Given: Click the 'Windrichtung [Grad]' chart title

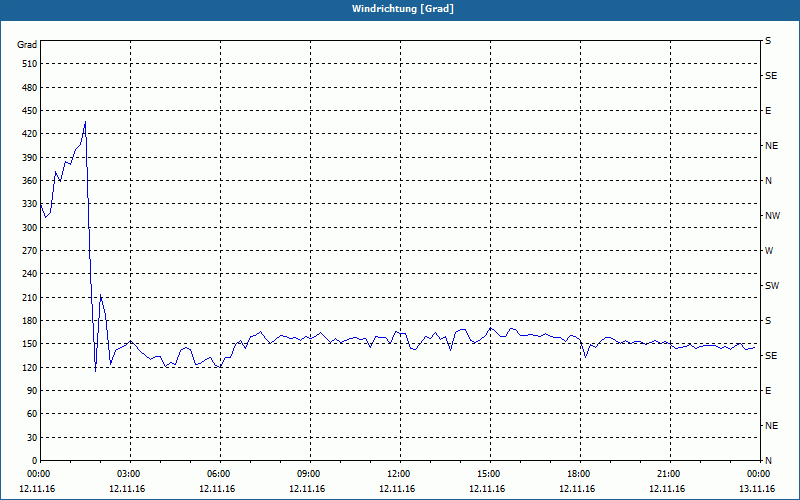Looking at the screenshot, I should [x=403, y=9].
